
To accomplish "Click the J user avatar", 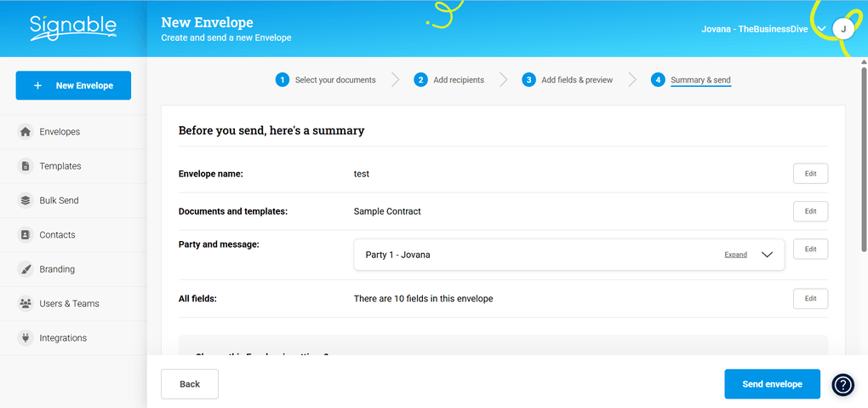I will [x=843, y=29].
